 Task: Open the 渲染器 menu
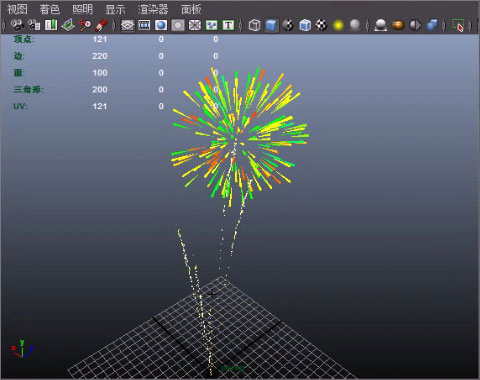click(x=153, y=9)
